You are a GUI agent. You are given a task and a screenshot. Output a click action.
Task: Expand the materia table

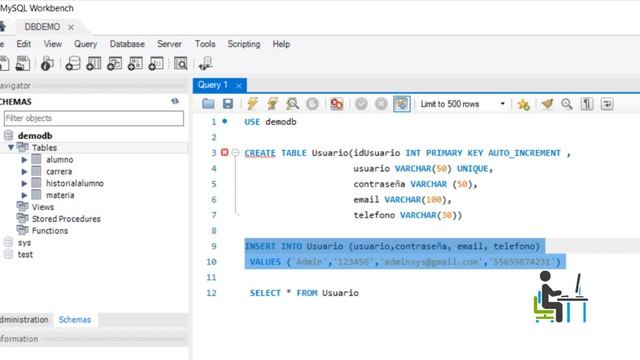[x=24, y=195]
